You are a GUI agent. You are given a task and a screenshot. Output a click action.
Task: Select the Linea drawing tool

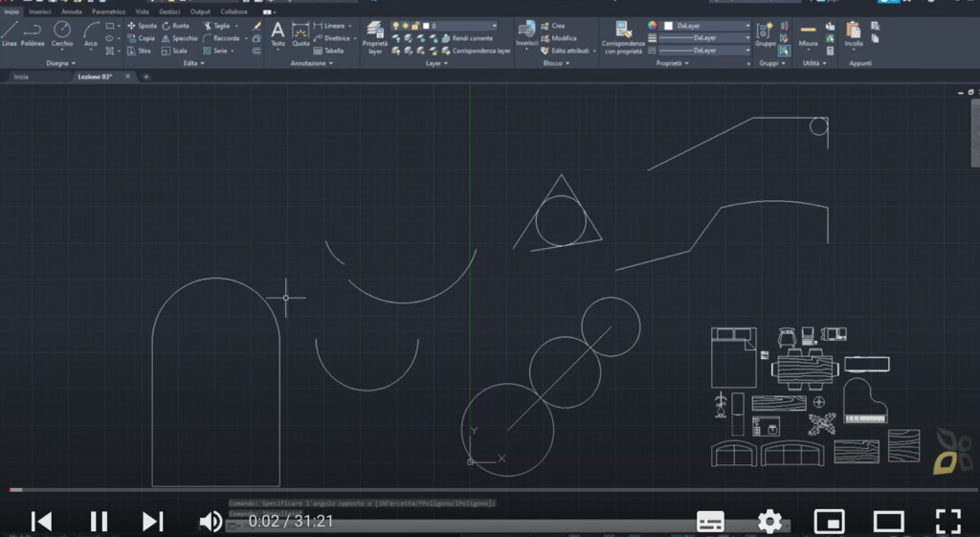[x=10, y=34]
